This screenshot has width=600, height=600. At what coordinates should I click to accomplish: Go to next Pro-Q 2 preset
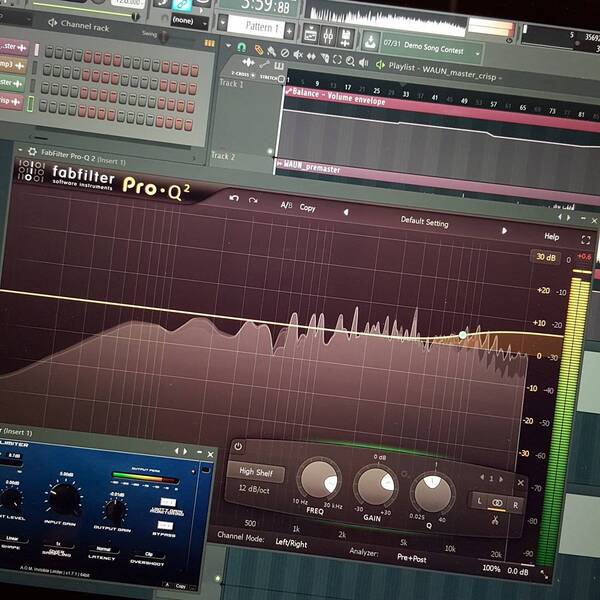click(x=504, y=231)
